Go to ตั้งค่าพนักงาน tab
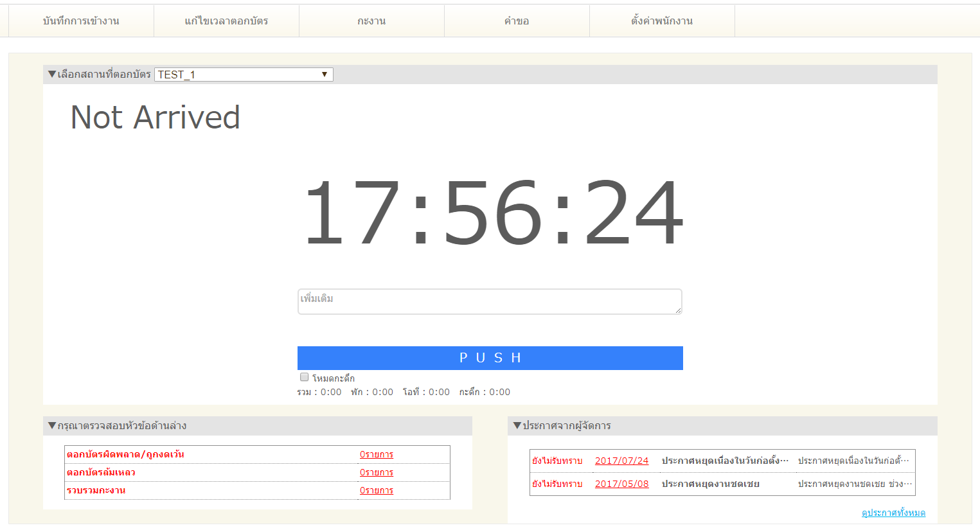This screenshot has width=980, height=530. click(662, 21)
